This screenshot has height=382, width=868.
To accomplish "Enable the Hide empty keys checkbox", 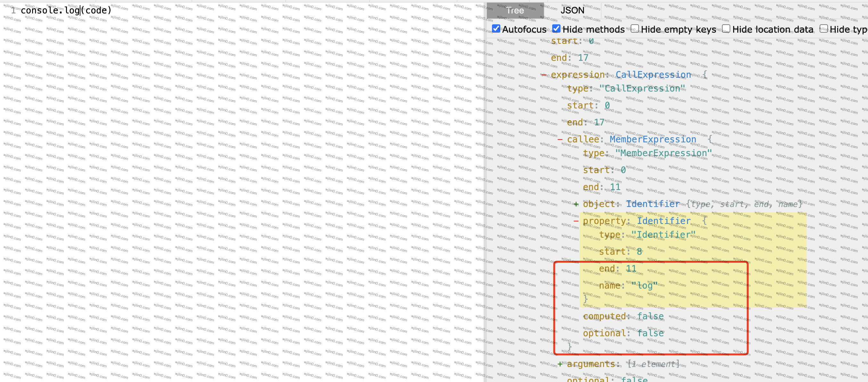I will click(635, 29).
